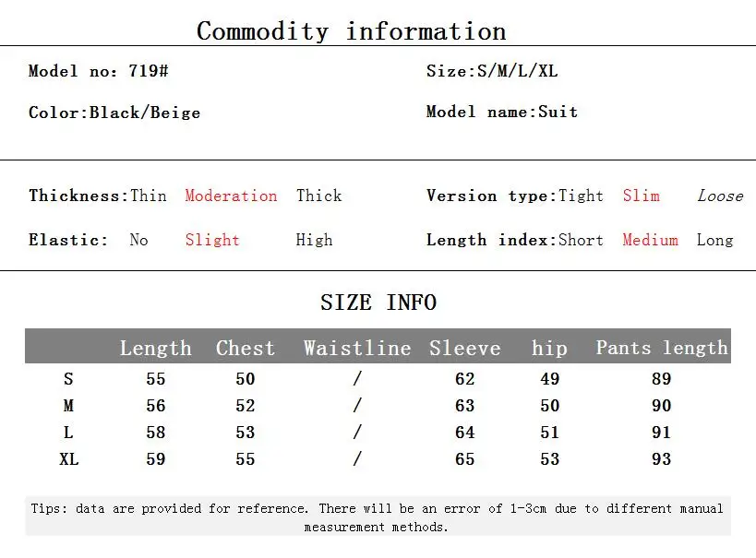Select the italic Loose version type
The width and height of the screenshot is (756, 558).
point(720,196)
